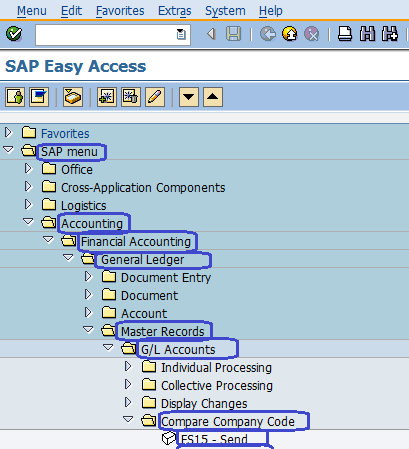Click the SAP menu toolbar icon

click(39, 97)
